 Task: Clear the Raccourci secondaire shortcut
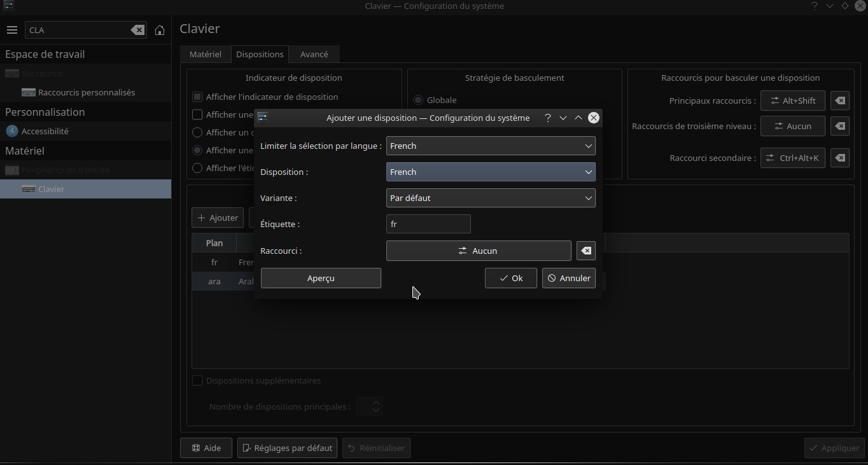840,158
